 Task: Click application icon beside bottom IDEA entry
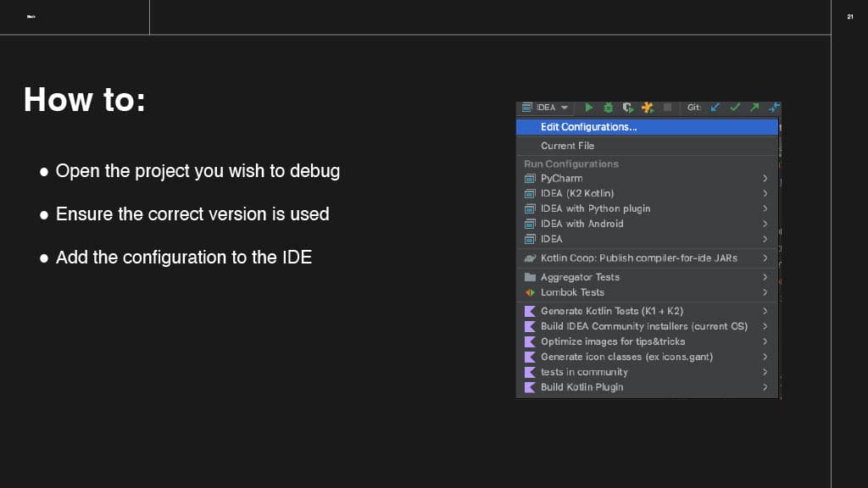pyautogui.click(x=530, y=239)
